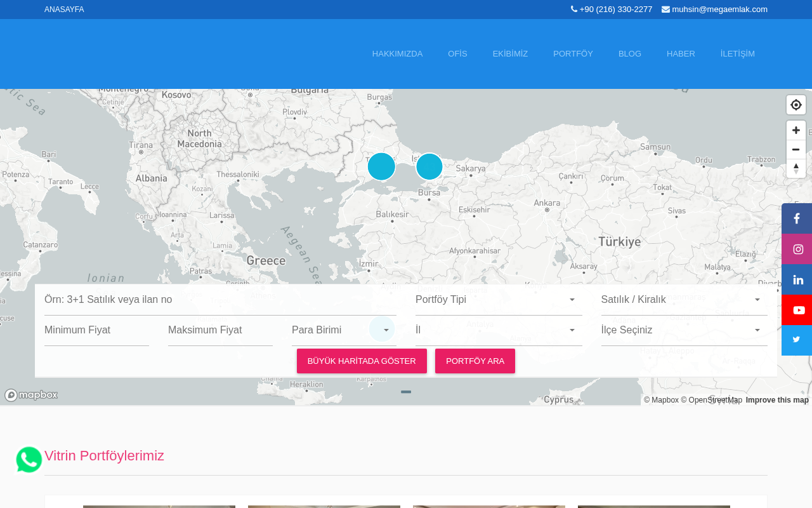
Task: Open the LinkedIn social link
Action: (797, 279)
